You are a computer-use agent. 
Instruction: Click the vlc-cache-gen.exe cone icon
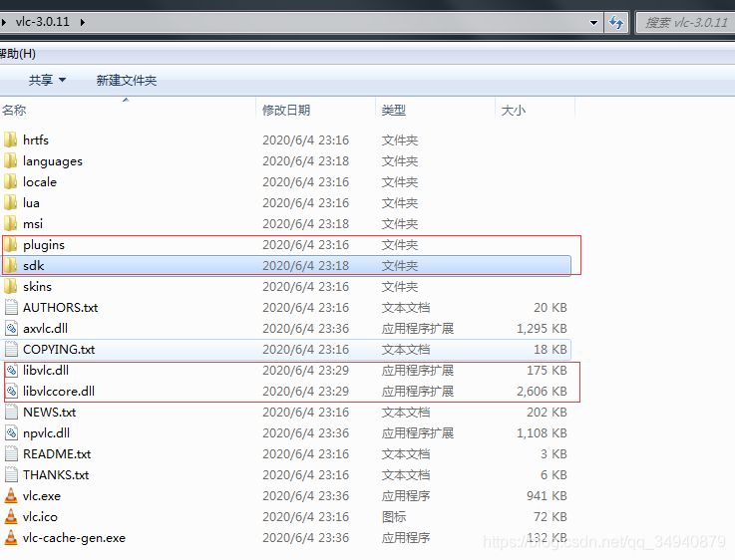point(11,537)
